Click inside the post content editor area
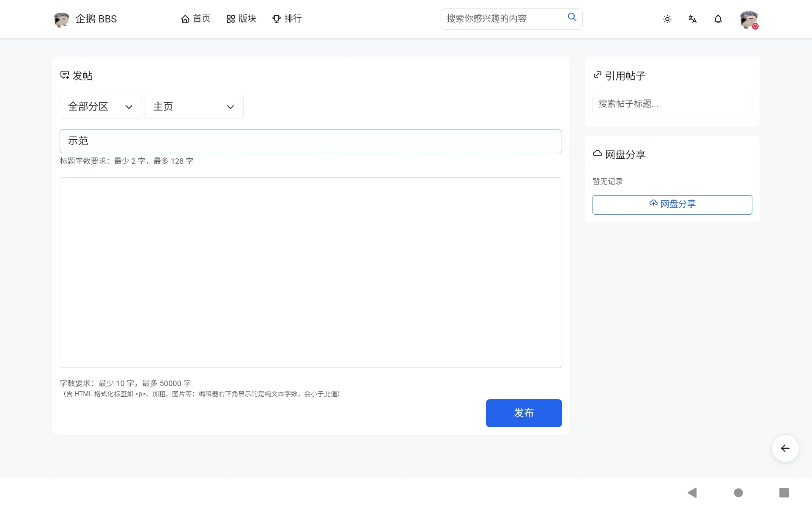Viewport: 812px width, 508px height. (x=311, y=273)
